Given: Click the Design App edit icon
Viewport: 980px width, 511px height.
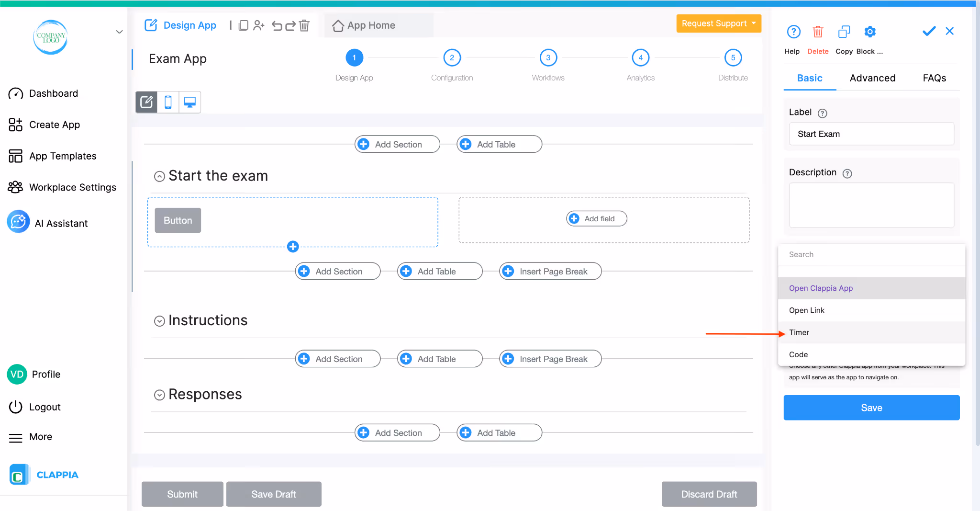Looking at the screenshot, I should click(151, 25).
